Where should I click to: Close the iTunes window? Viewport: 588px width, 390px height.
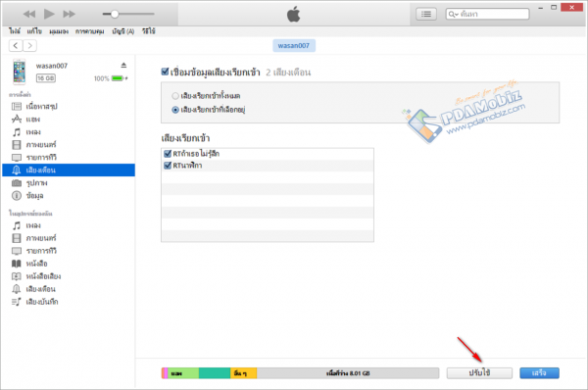click(571, 8)
